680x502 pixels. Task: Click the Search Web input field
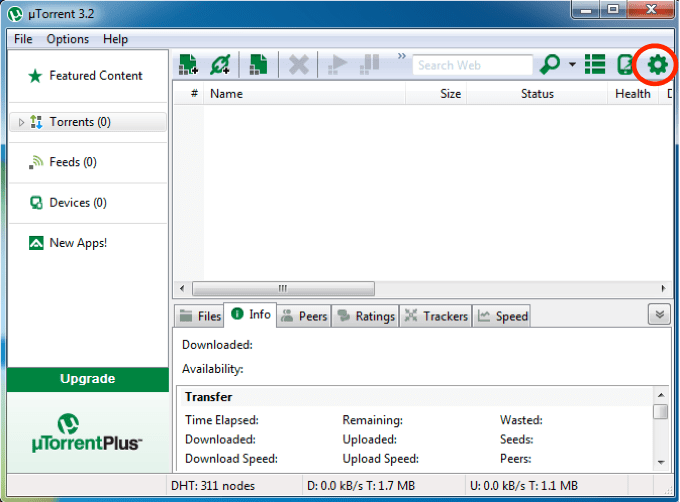point(472,66)
